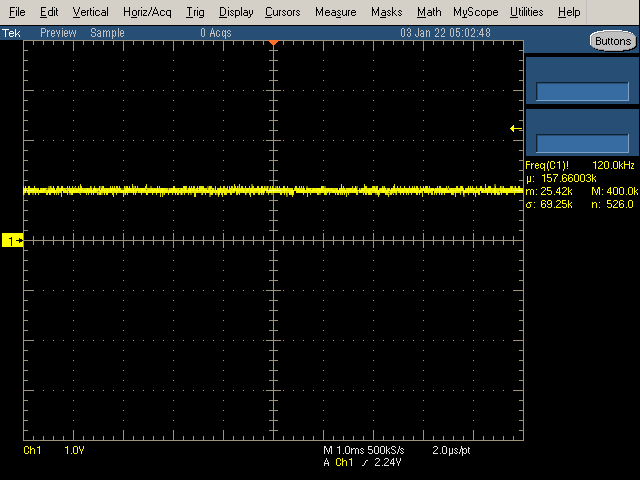
Task: Open the Cursors menu
Action: tap(284, 12)
